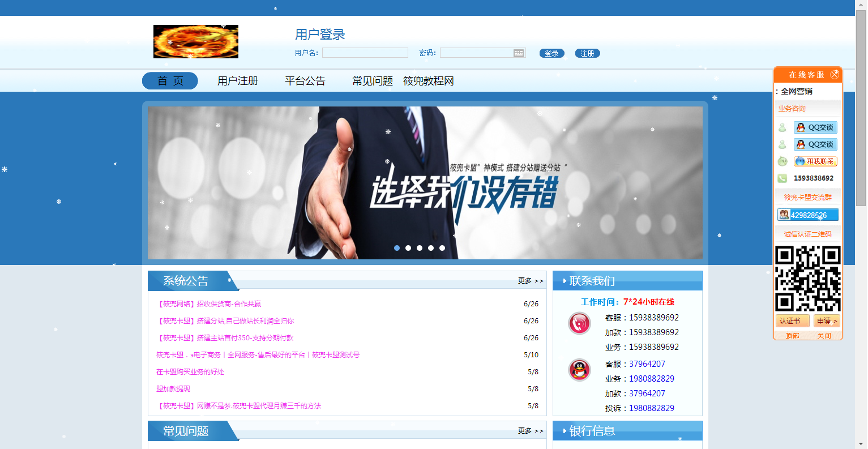Image resolution: width=868 pixels, height=449 pixels.
Task: Select the fifth banner slide dot
Action: pos(442,248)
